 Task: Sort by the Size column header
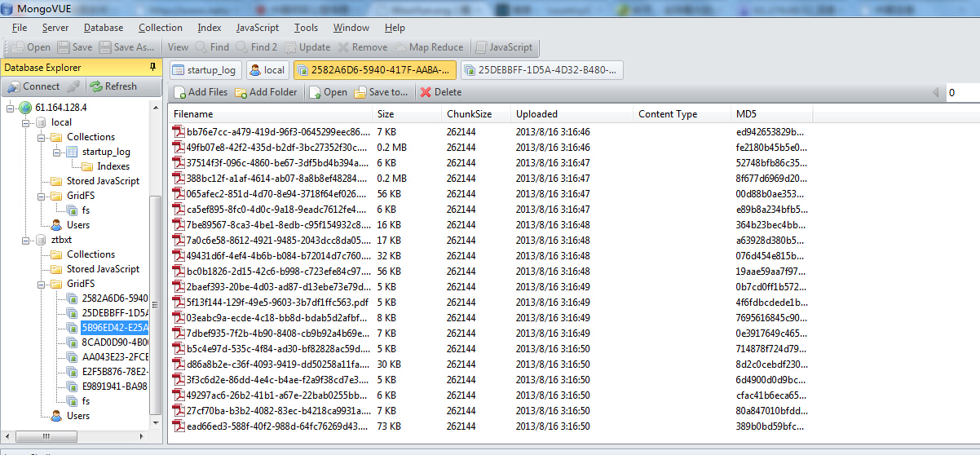(408, 114)
